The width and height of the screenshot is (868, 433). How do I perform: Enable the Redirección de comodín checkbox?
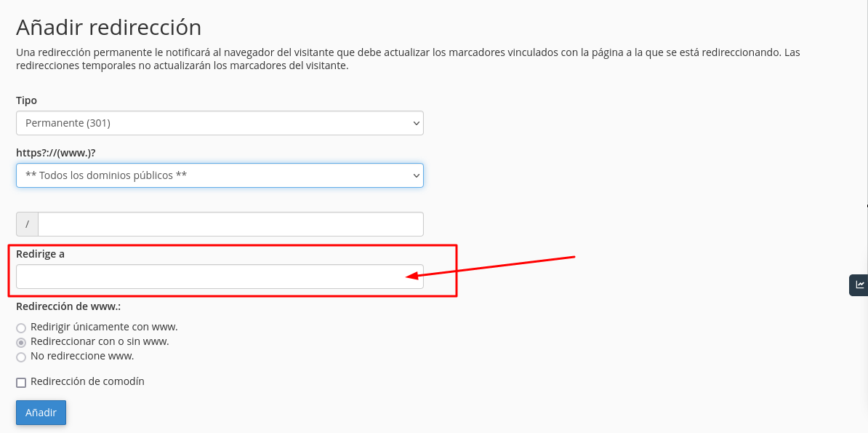(21, 383)
